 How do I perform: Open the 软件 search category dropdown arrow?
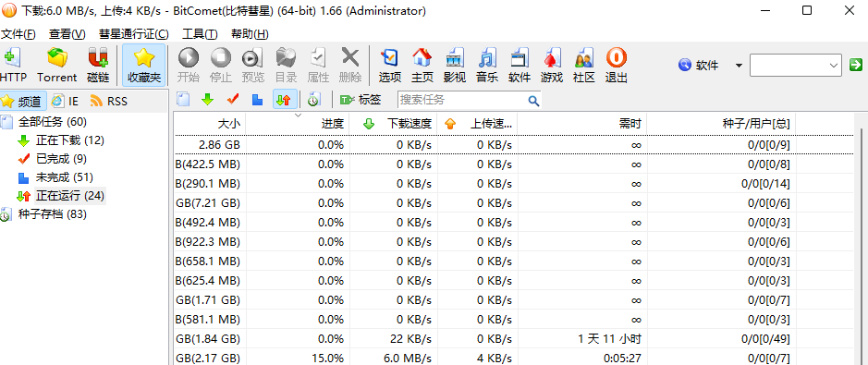pyautogui.click(x=739, y=66)
